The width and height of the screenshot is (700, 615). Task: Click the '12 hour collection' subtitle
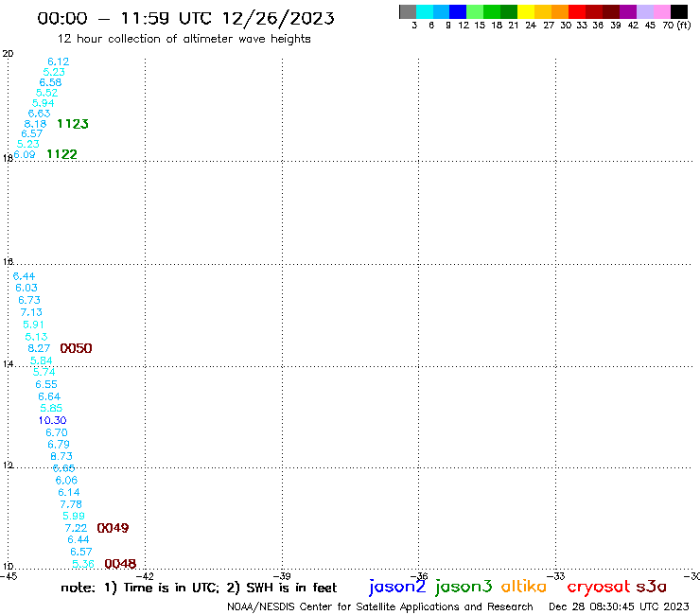coord(184,39)
